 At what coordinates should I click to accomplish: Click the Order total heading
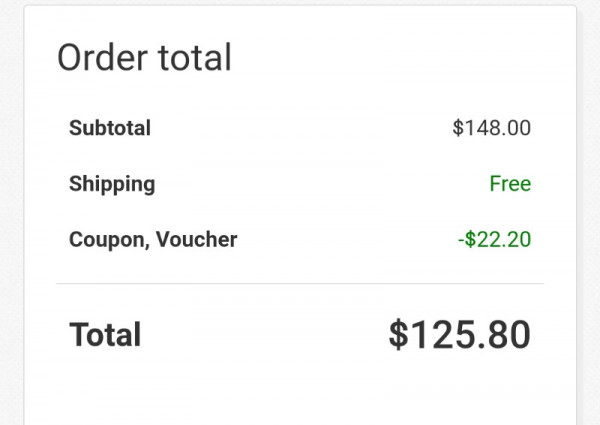click(144, 57)
